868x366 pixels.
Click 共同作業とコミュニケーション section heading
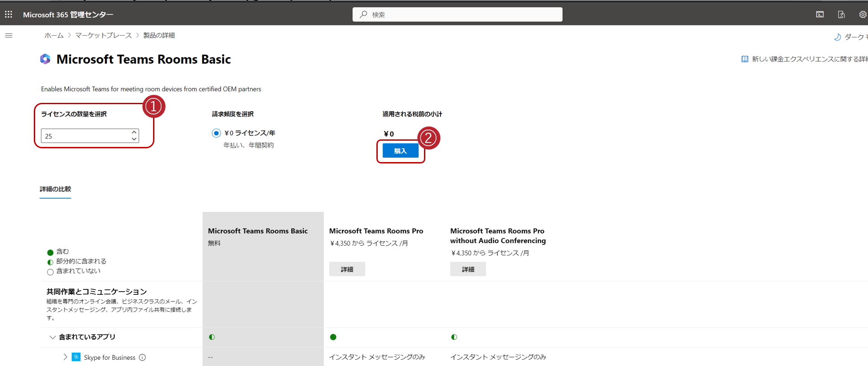(x=97, y=292)
